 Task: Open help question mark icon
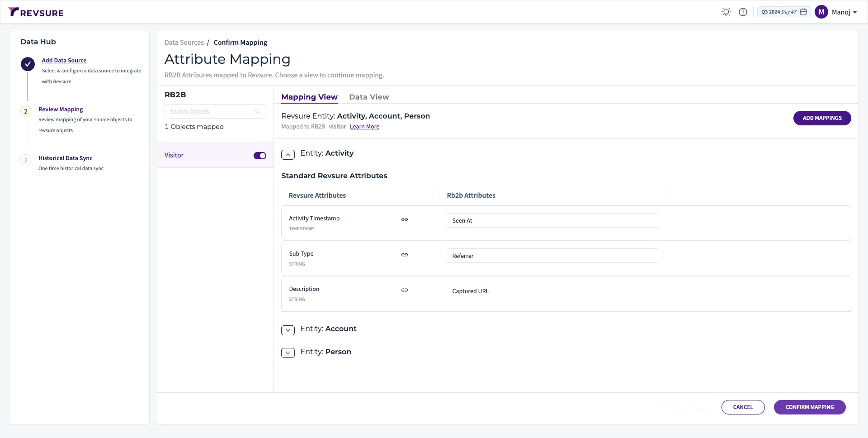[743, 12]
